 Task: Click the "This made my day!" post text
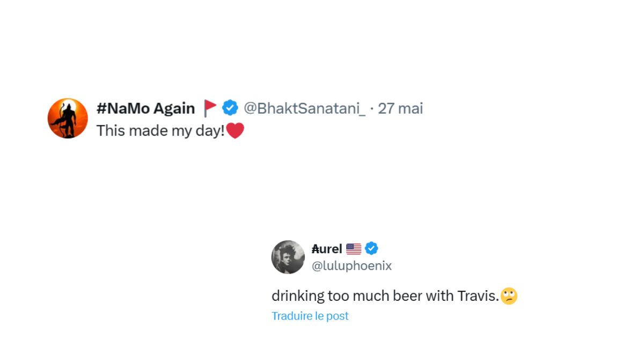click(x=160, y=131)
